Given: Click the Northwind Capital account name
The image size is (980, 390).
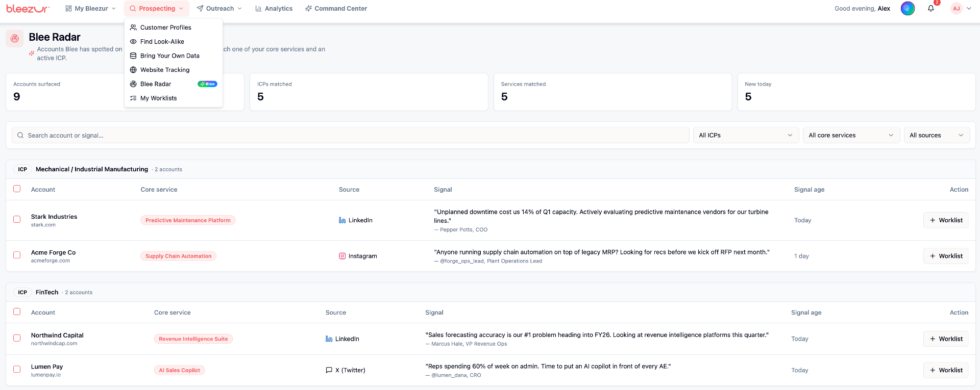Looking at the screenshot, I should (57, 335).
